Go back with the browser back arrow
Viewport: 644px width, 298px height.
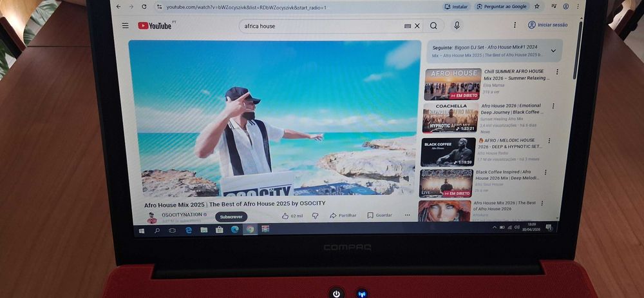click(118, 6)
